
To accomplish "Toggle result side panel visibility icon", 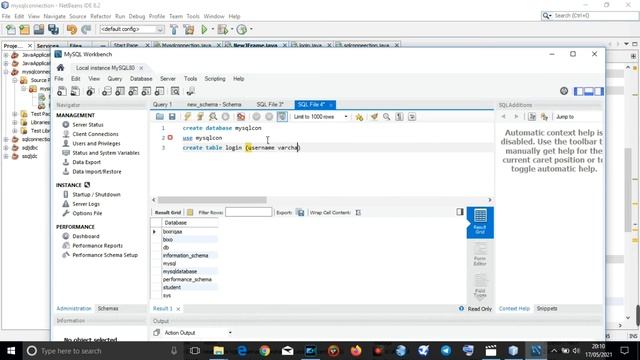I will point(460,212).
